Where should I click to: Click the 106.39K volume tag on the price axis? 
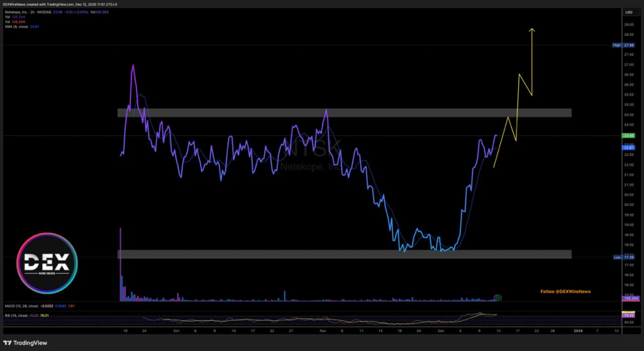point(630,298)
